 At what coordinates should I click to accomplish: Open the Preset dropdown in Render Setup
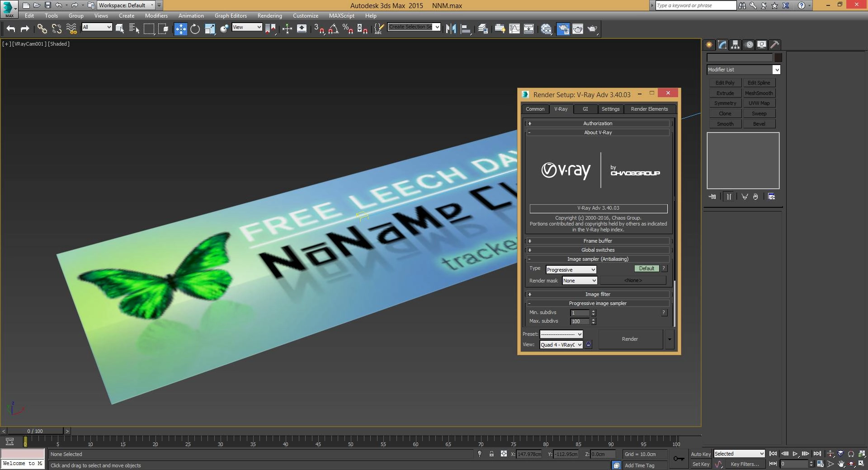[561, 334]
